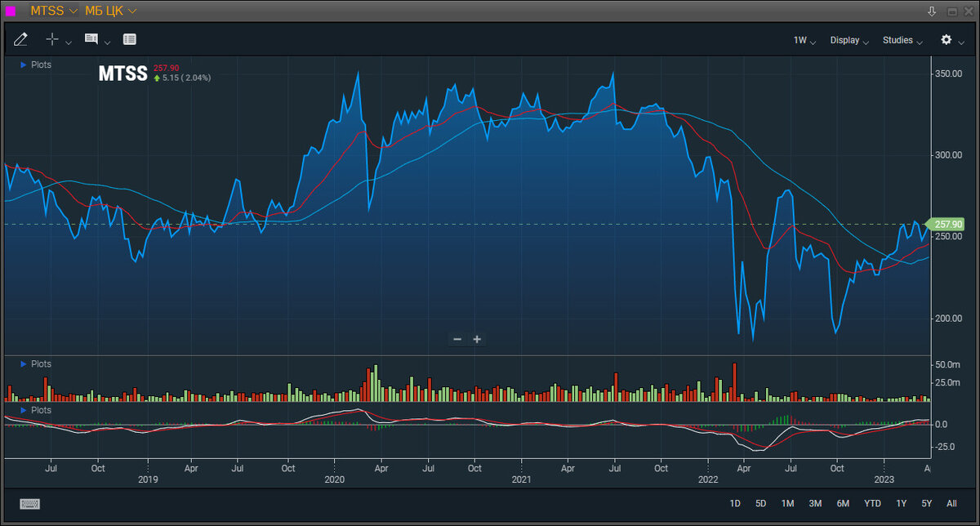Click the annotation comment tool icon

pyautogui.click(x=91, y=39)
